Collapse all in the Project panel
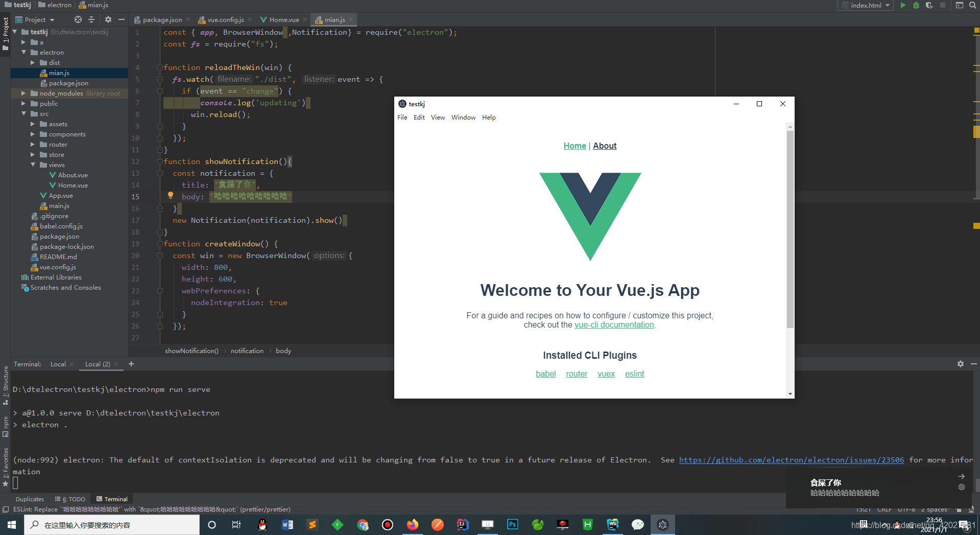The width and height of the screenshot is (980, 535). click(x=91, y=19)
